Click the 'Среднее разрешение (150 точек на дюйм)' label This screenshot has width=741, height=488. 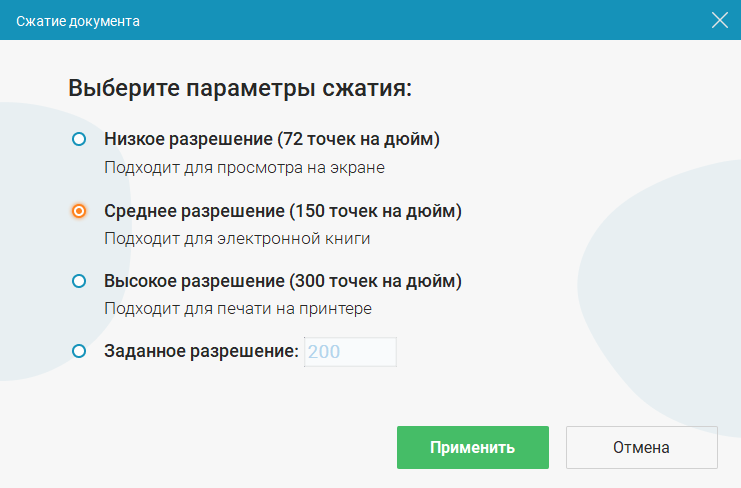[x=283, y=211]
